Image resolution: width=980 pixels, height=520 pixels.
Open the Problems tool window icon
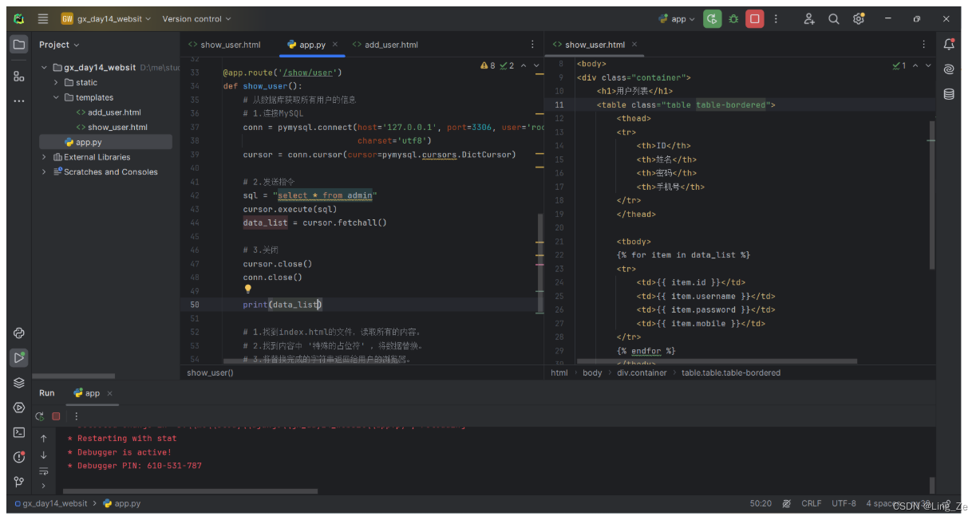click(x=19, y=457)
